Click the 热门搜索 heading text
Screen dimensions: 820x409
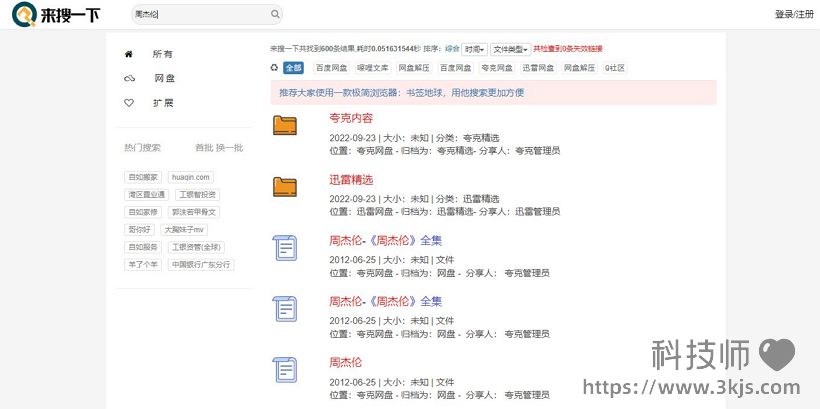click(142, 148)
